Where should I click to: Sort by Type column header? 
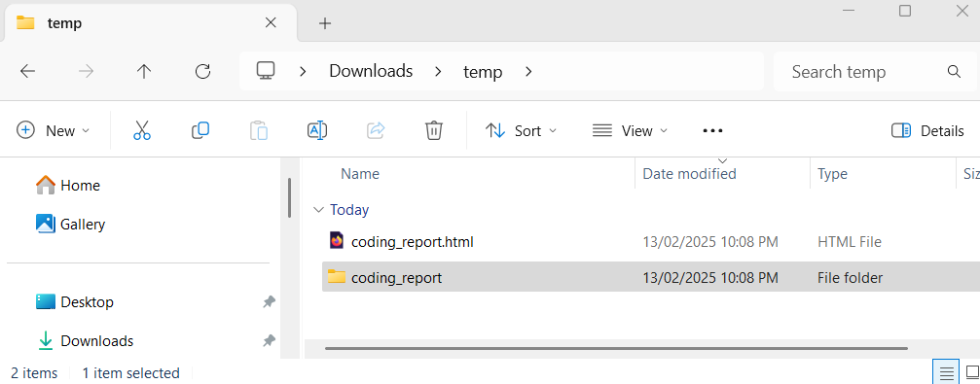(x=832, y=174)
